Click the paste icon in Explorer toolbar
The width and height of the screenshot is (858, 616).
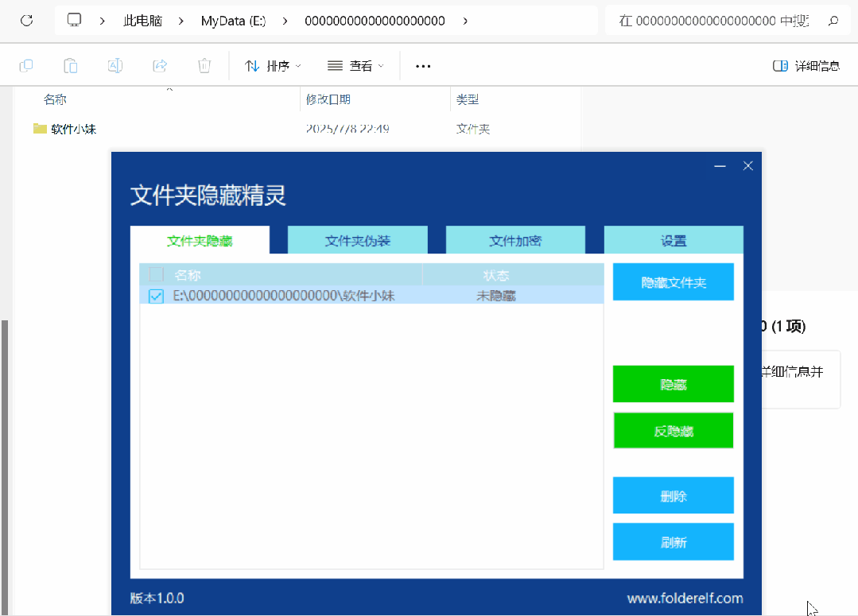71,66
